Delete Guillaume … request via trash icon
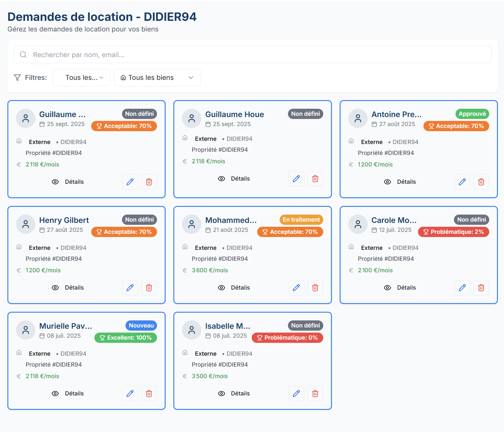This screenshot has height=432, width=504. coord(149,182)
